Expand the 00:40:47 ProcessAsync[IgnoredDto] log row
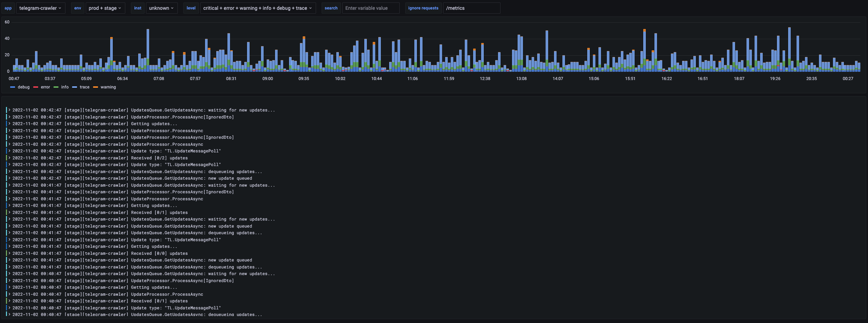The width and height of the screenshot is (868, 323). 9,281
